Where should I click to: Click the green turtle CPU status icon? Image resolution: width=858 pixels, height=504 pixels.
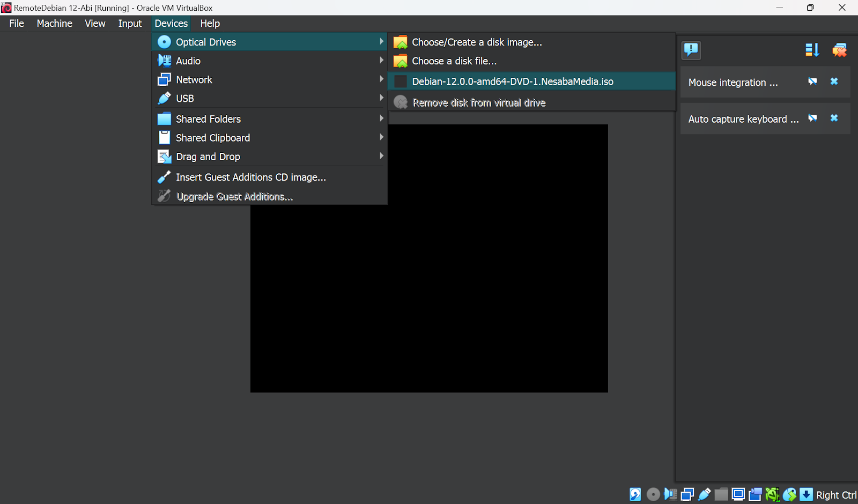click(x=772, y=494)
